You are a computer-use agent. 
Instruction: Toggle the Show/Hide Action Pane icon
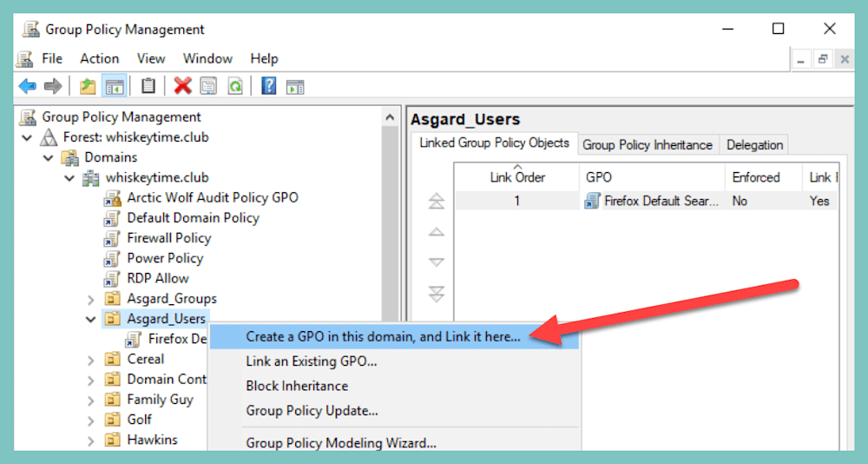294,87
